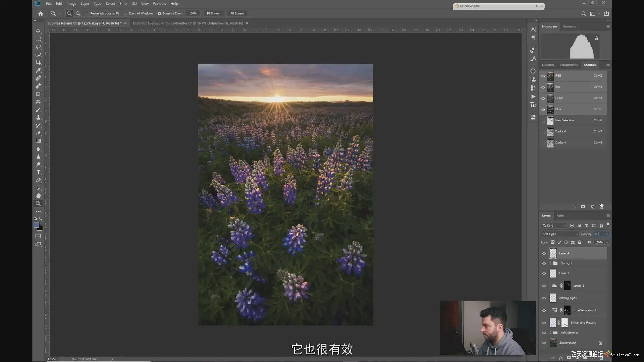Hide the Background layer visibility eye
The height and width of the screenshot is (362, 644).
tap(544, 343)
